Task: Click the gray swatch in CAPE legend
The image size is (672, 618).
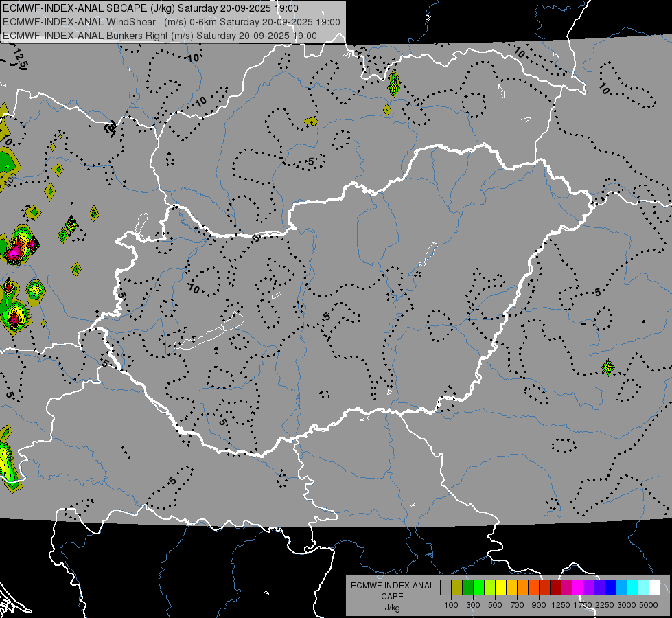Action: [445, 588]
